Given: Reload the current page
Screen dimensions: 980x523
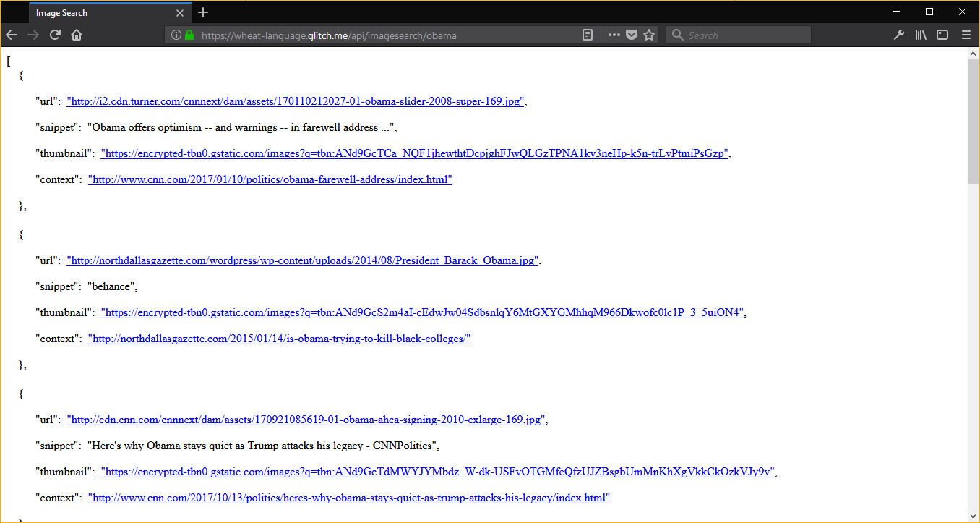Looking at the screenshot, I should point(55,35).
